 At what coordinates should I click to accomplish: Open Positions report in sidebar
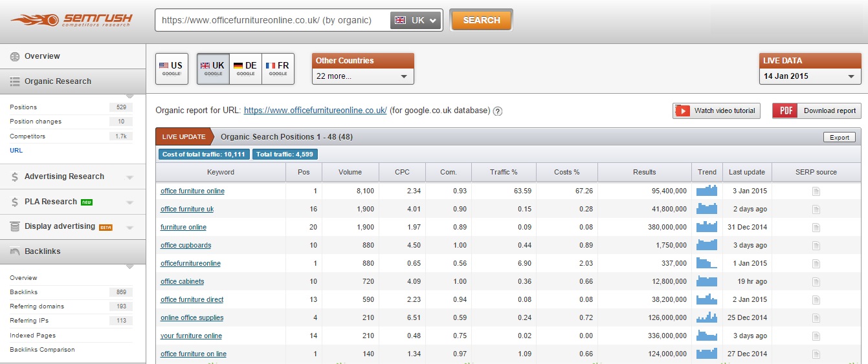pos(23,107)
